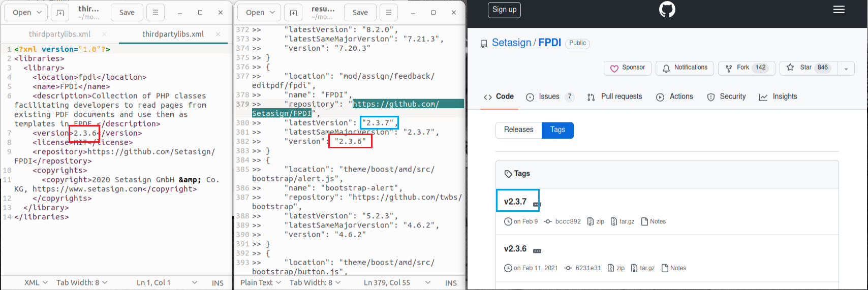Viewport: 868px width, 290px height.
Task: Download v2.3.7 tar.gz archive
Action: pyautogui.click(x=623, y=221)
